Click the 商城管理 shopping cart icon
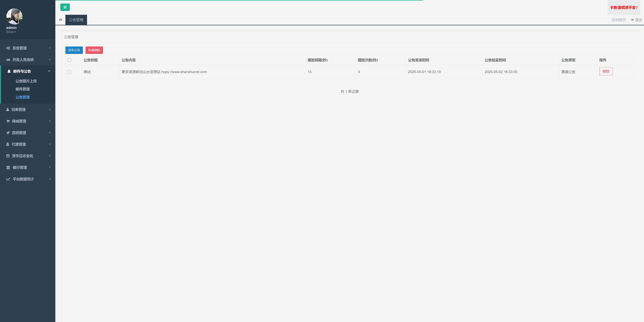Image resolution: width=644 pixels, height=322 pixels. (8, 121)
